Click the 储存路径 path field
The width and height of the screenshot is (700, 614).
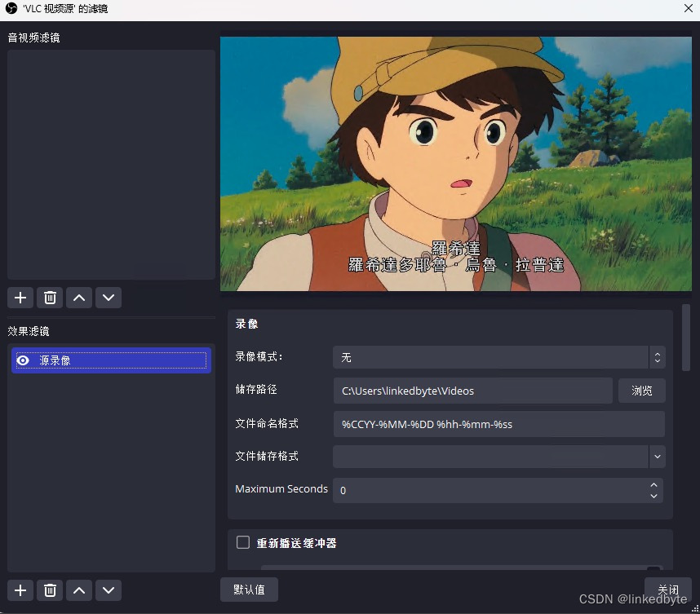[472, 391]
